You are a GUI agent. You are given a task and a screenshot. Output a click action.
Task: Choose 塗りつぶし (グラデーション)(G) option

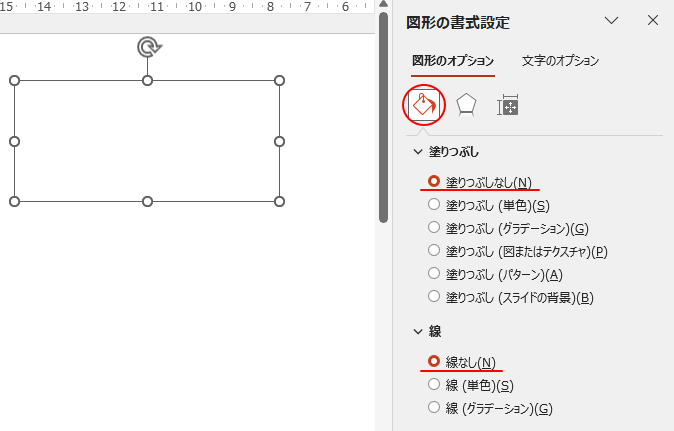[x=508, y=229]
